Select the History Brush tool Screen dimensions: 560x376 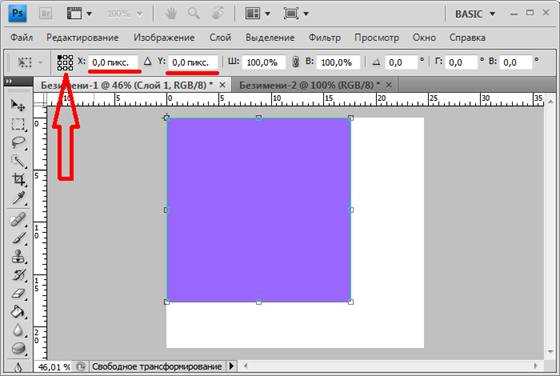pos(18,275)
